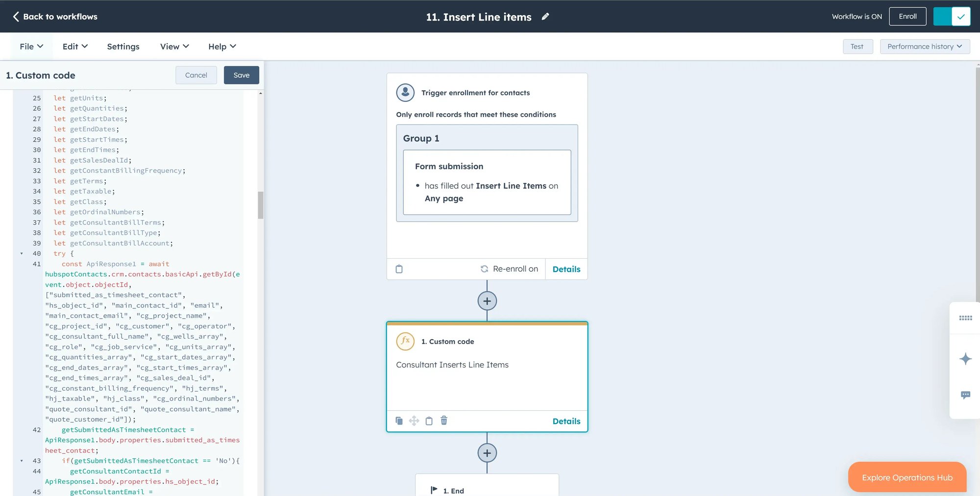This screenshot has height=496, width=980.
Task: Expand the Help menu
Action: tap(221, 46)
